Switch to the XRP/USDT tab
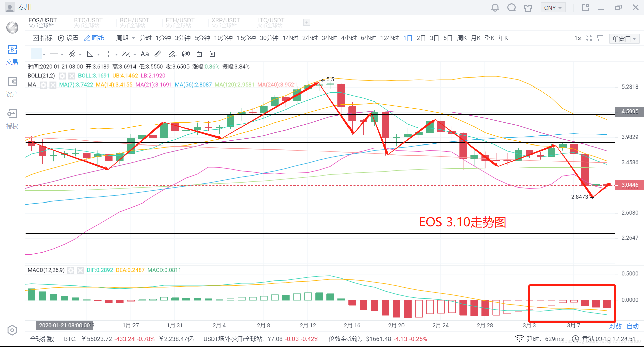Viewport: 644px width, 347px height. pyautogui.click(x=226, y=23)
